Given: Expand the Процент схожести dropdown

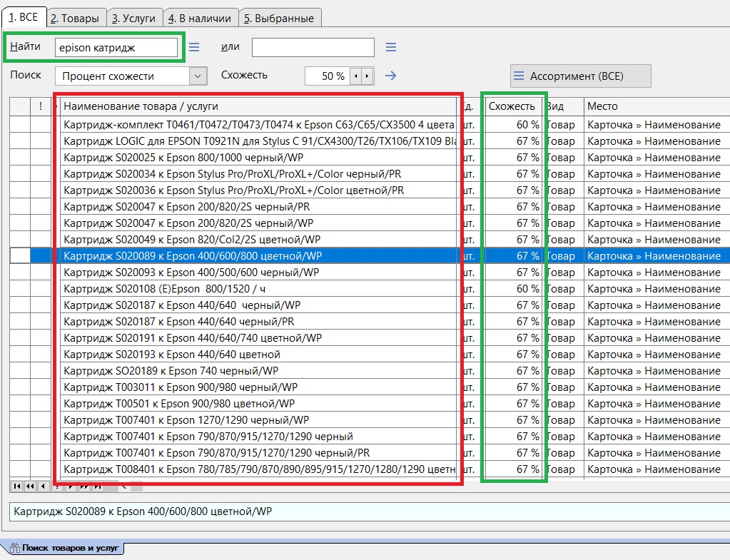Looking at the screenshot, I should (198, 76).
